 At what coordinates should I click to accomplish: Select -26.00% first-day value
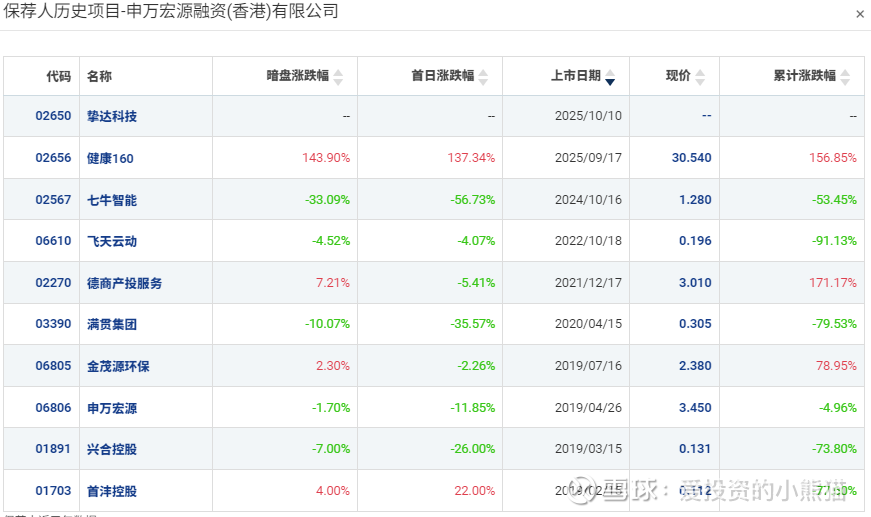click(473, 449)
